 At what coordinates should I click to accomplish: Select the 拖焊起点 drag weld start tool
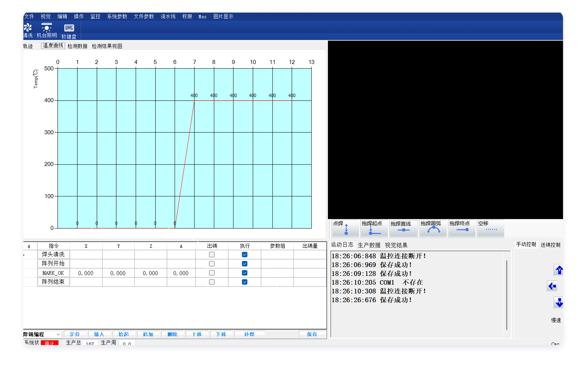click(374, 229)
